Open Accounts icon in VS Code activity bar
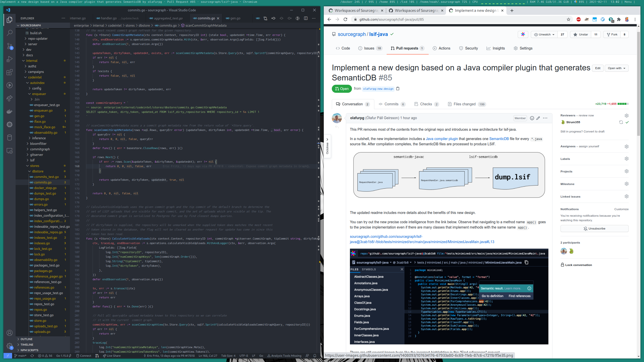644x362 pixels. [x=10, y=333]
